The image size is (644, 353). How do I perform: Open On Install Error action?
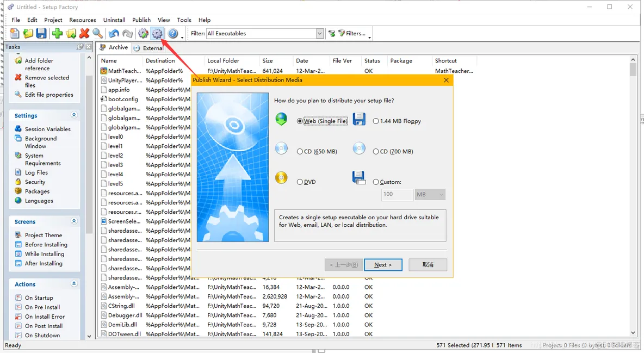(x=45, y=317)
